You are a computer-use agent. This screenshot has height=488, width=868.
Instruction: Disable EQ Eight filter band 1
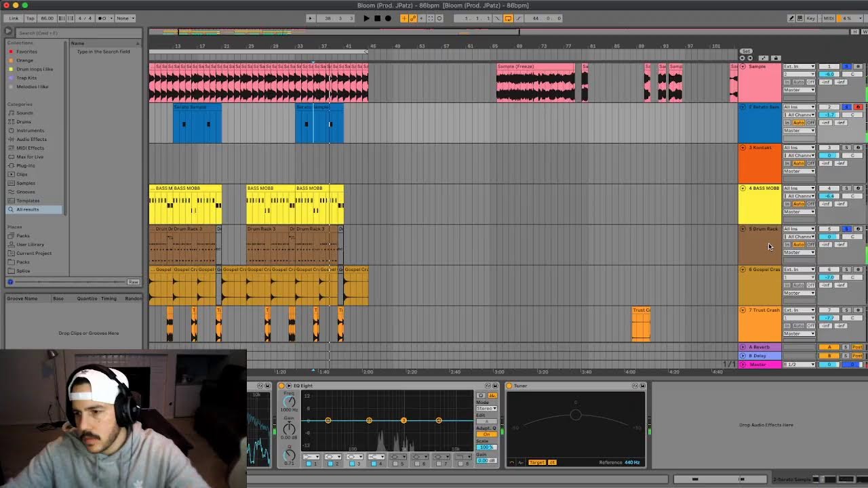pyautogui.click(x=309, y=464)
